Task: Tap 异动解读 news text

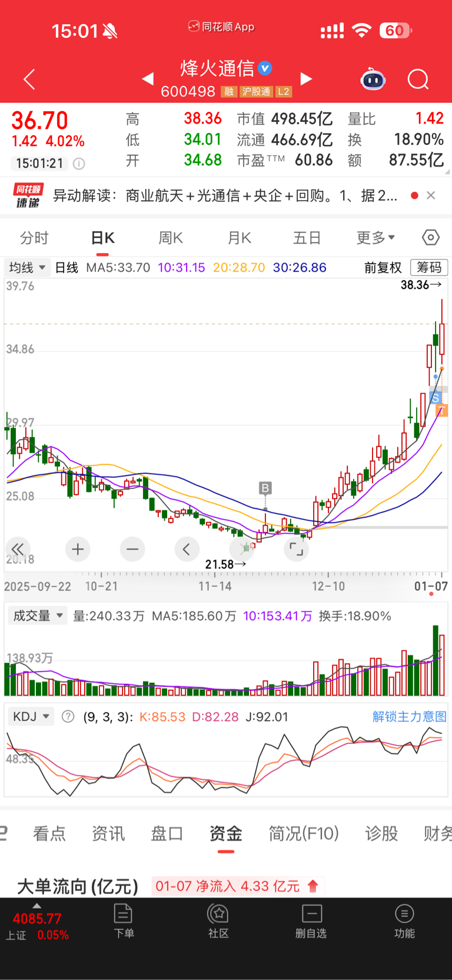Action: click(x=225, y=195)
